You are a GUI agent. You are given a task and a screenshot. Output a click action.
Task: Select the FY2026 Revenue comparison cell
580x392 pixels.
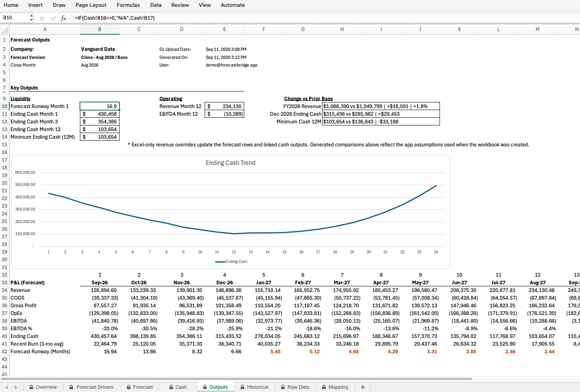(381, 106)
